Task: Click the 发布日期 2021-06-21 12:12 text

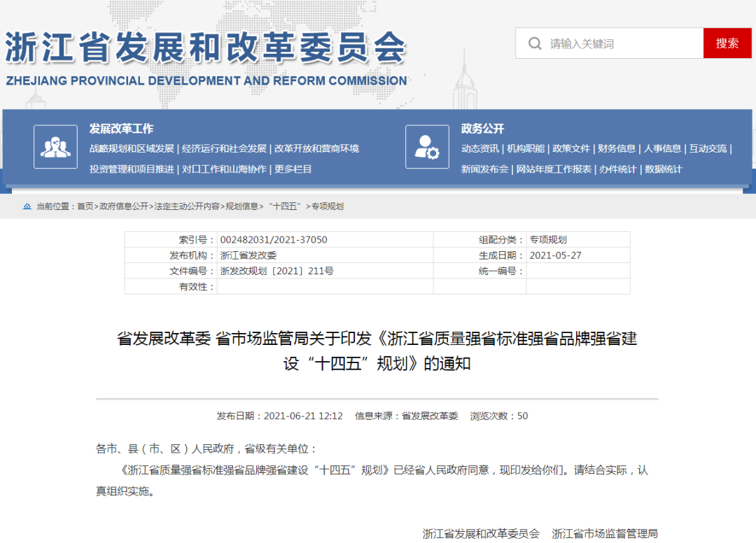Action: 279,416
